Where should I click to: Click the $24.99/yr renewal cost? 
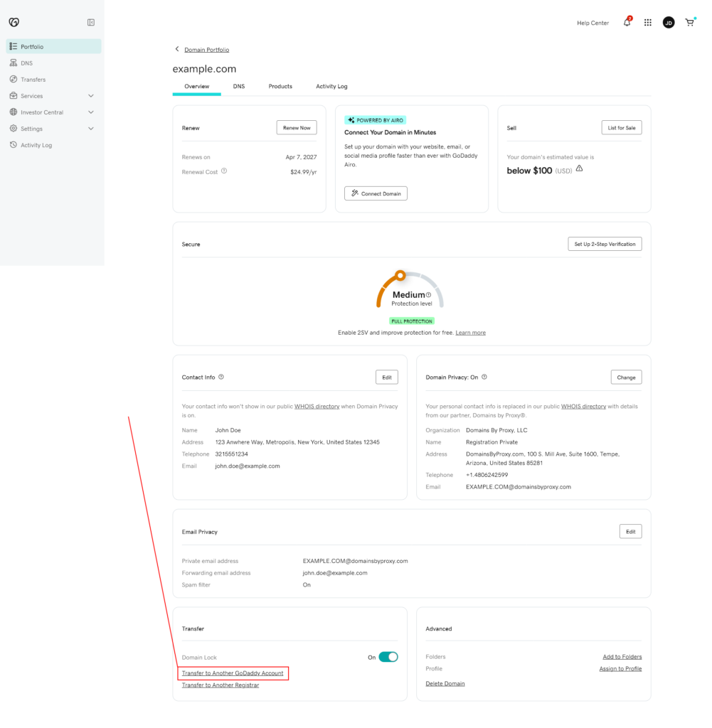tap(303, 172)
